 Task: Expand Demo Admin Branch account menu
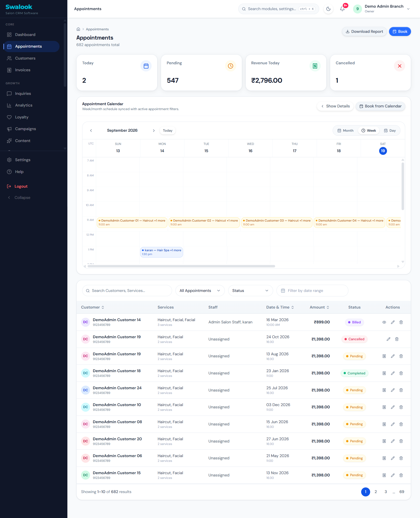[382, 9]
